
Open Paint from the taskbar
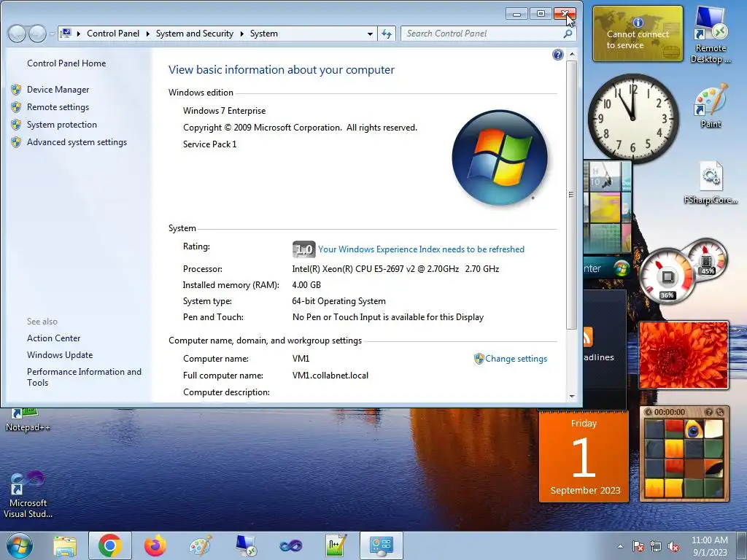[x=201, y=546]
